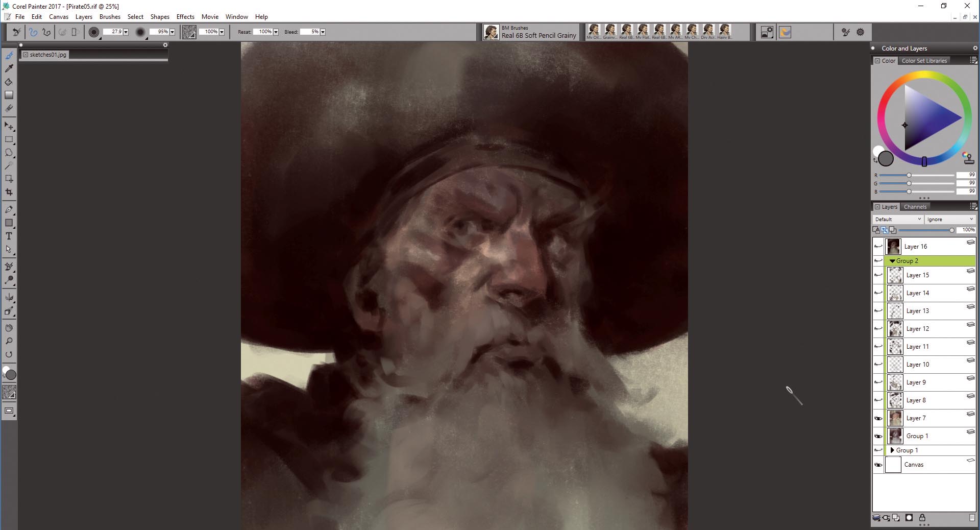Open the Resat 100% dropdown
The height and width of the screenshot is (530, 980).
tap(276, 32)
